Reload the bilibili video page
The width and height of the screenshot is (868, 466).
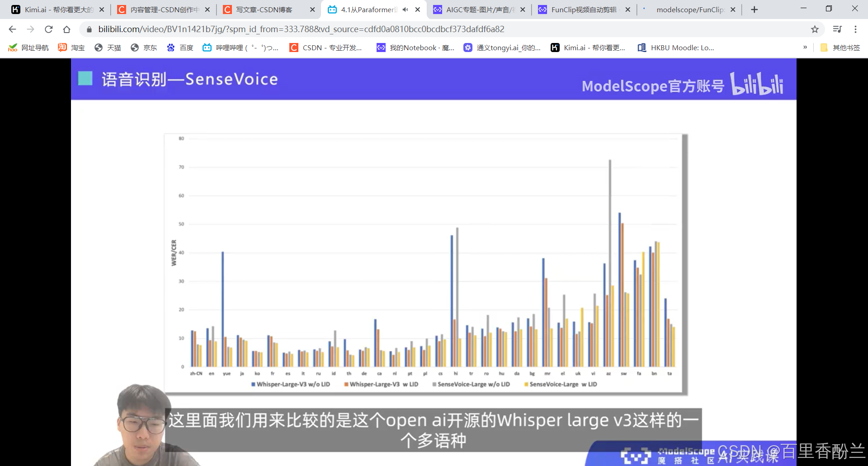click(48, 29)
